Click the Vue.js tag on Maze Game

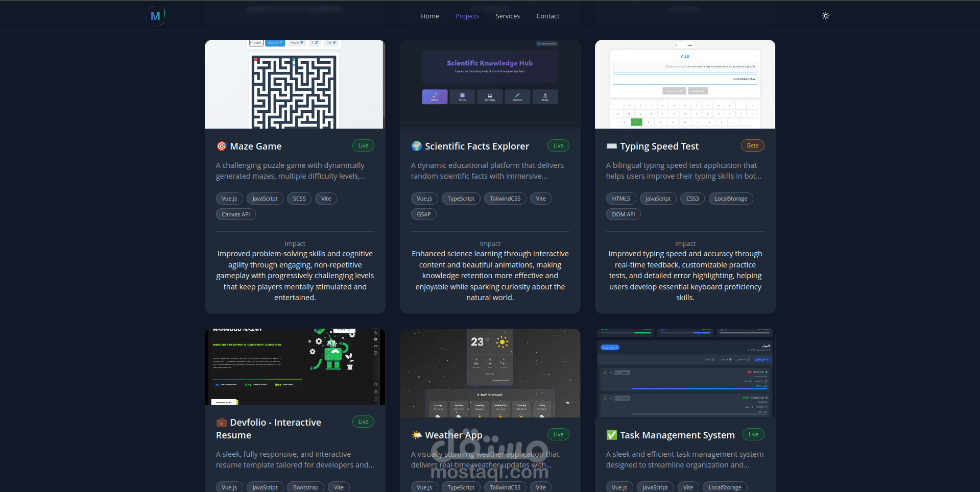(x=229, y=199)
